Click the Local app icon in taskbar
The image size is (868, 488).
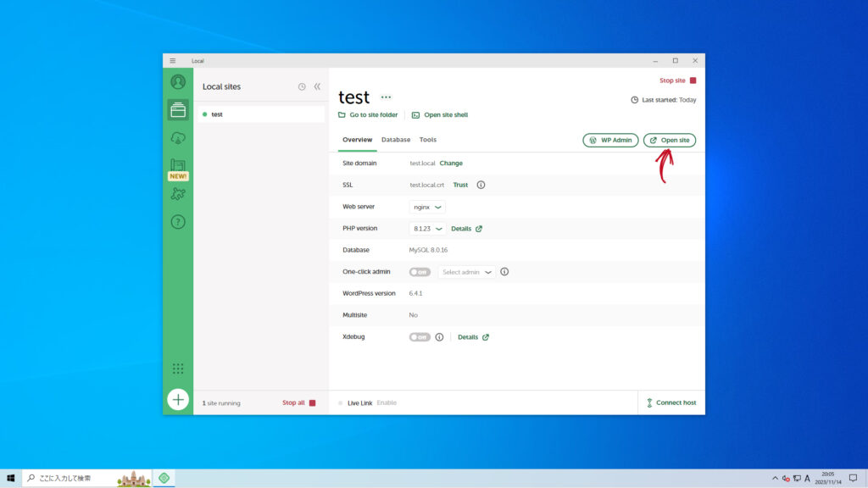[x=164, y=478]
